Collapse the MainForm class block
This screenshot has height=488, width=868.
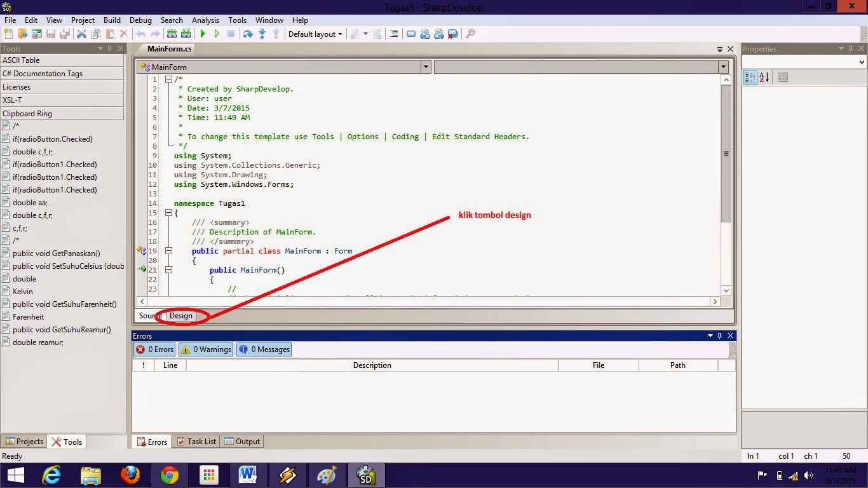point(168,251)
